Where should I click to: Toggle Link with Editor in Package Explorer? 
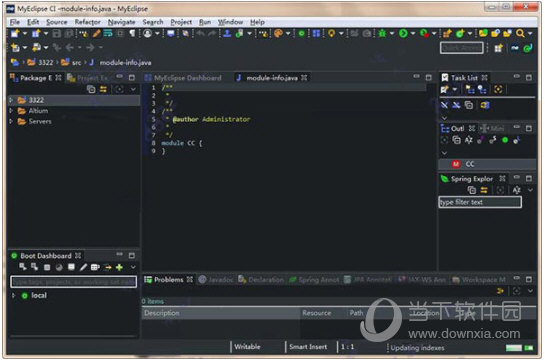[x=103, y=89]
